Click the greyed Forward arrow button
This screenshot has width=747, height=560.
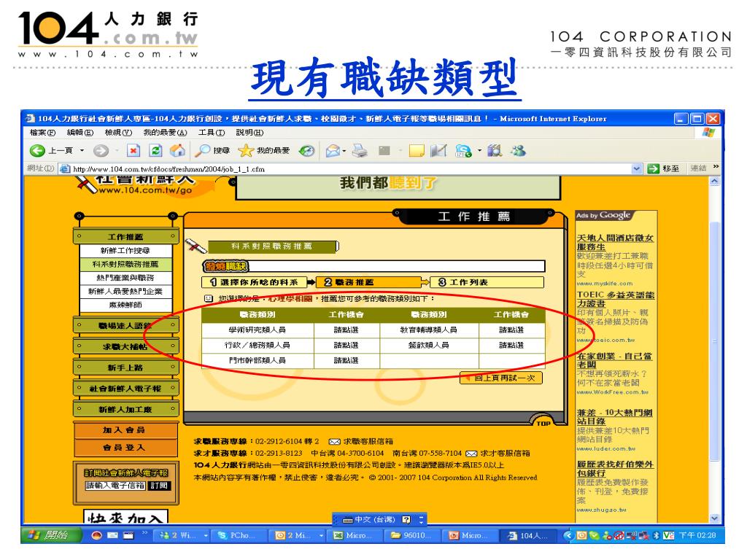(x=101, y=151)
